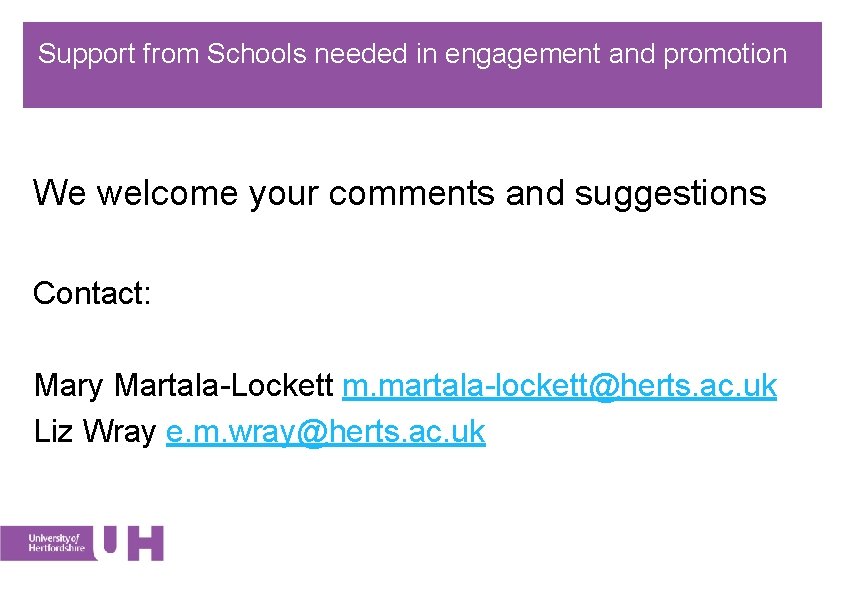Click the large H letter in logo
This screenshot has height=596, width=842.
[146, 543]
